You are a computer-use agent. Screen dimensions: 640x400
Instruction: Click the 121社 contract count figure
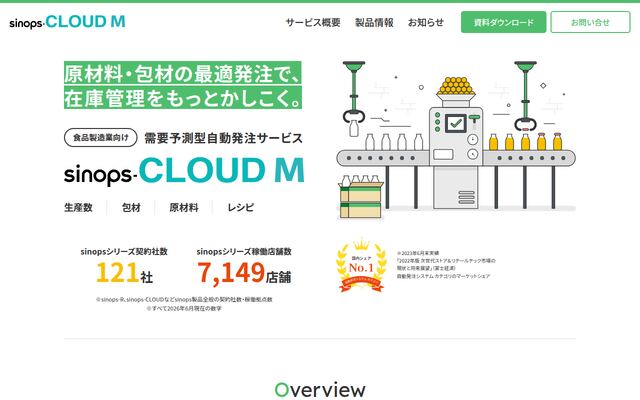click(x=124, y=273)
